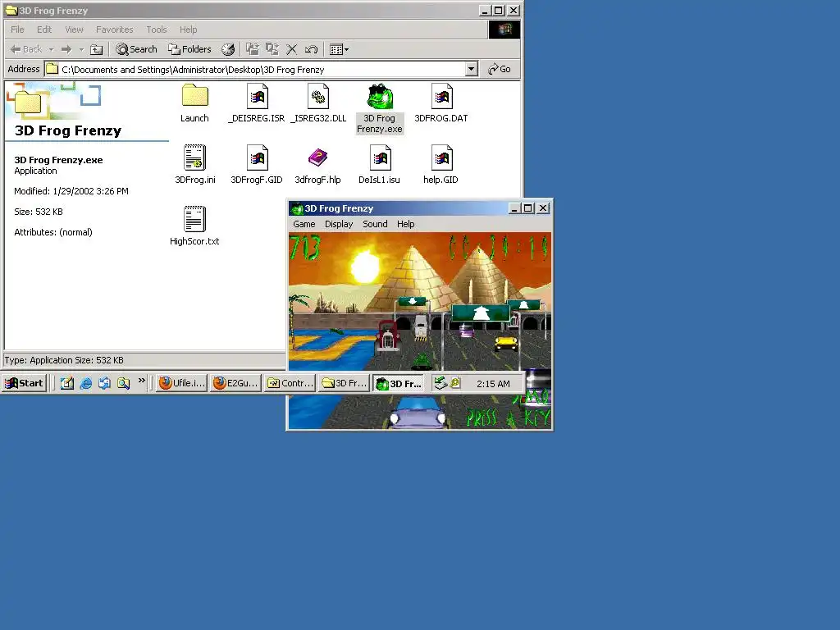
Task: Open the Game menu in 3D Frog Frenzy
Action: pos(304,224)
